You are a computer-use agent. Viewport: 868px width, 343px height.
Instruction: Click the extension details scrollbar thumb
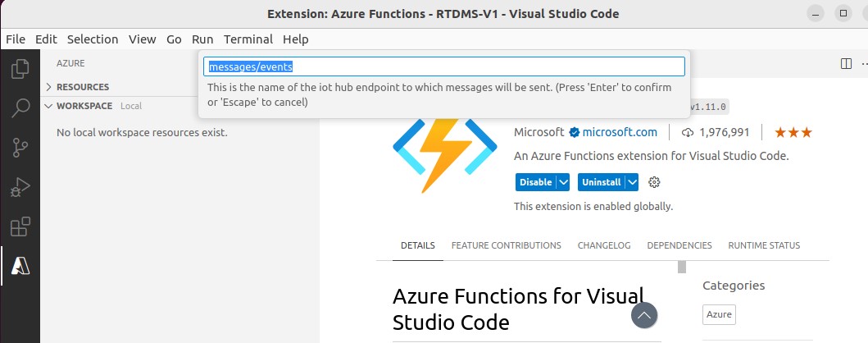coord(682,267)
